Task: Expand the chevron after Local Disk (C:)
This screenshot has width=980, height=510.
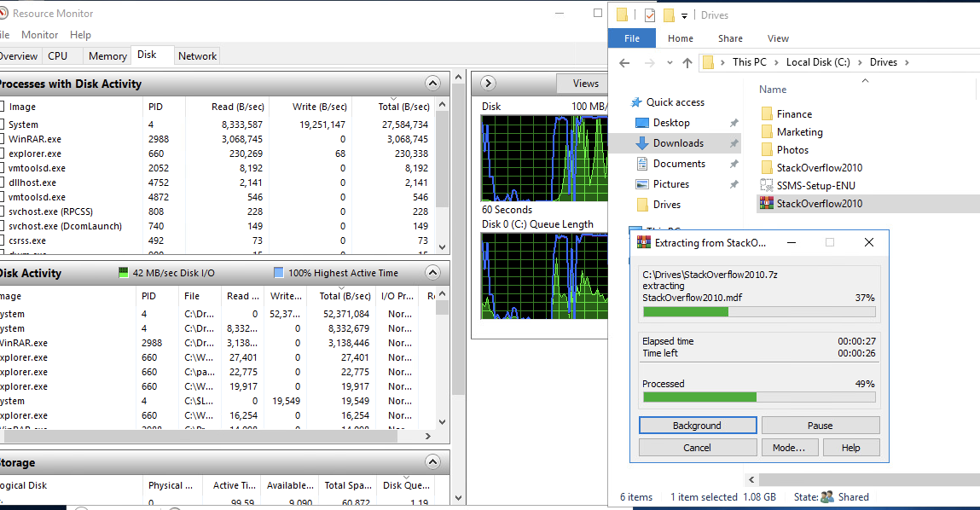Action: point(860,62)
